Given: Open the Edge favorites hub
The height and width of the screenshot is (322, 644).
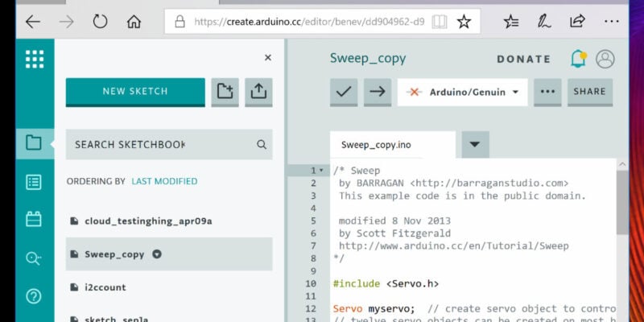Looking at the screenshot, I should [x=511, y=22].
